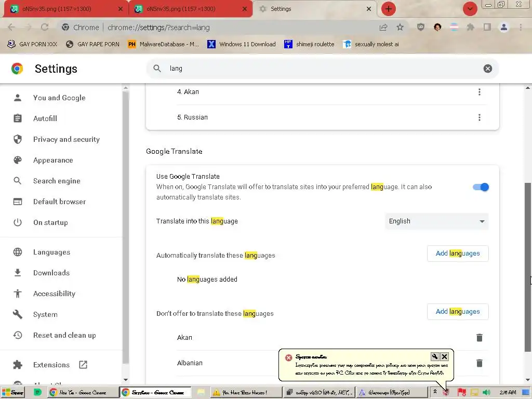Open the Chrome three-dot menu
Image resolution: width=532 pixels, height=399 pixels.
click(521, 27)
